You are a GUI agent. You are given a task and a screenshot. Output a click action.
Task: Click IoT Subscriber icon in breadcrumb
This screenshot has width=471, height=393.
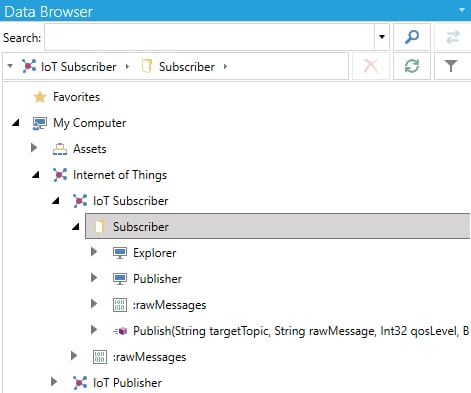pyautogui.click(x=29, y=66)
